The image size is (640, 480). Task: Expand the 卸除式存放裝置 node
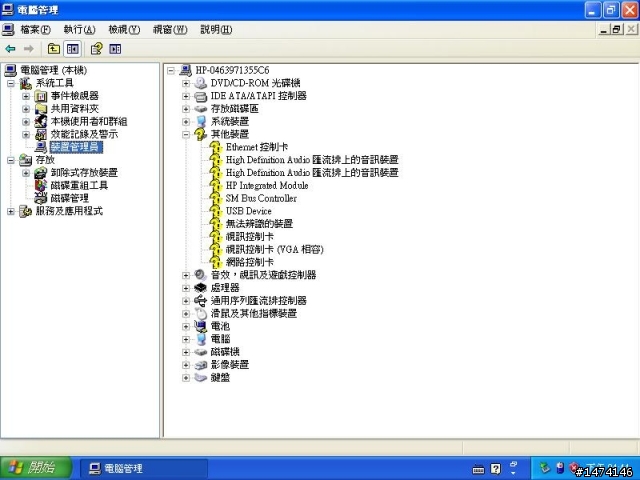[x=26, y=173]
